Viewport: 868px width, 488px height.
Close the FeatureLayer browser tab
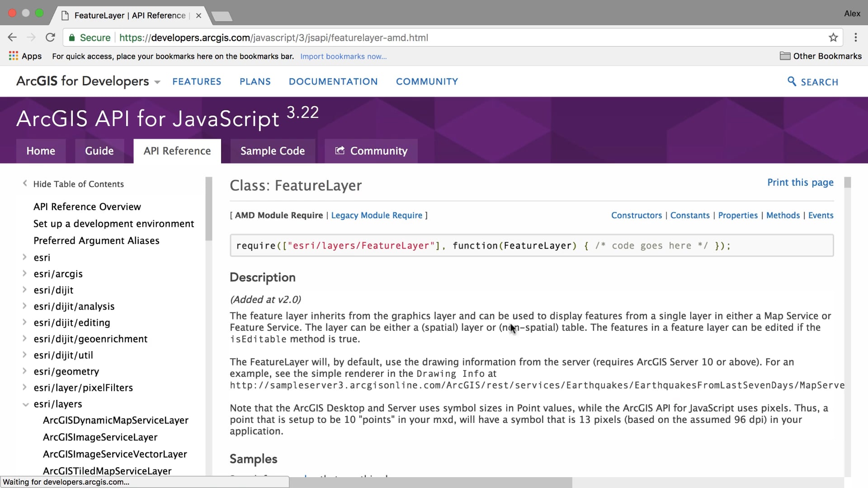(198, 15)
